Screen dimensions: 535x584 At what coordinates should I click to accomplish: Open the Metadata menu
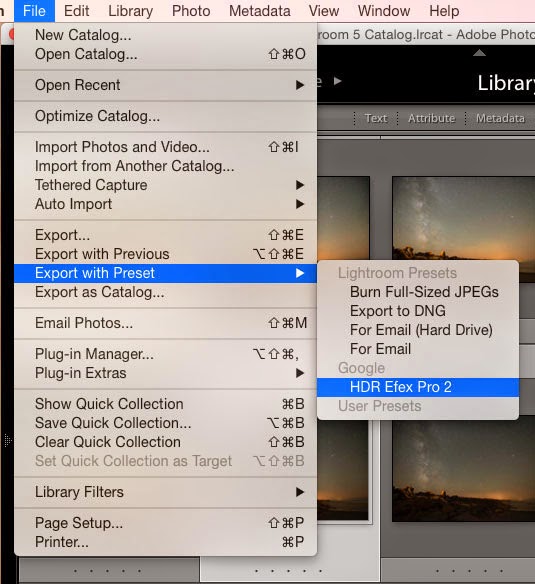pyautogui.click(x=260, y=11)
